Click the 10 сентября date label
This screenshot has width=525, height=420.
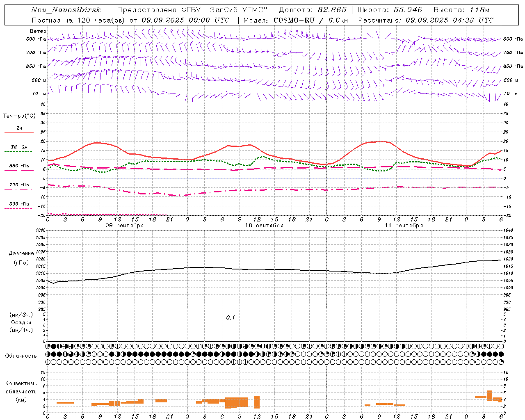click(264, 225)
